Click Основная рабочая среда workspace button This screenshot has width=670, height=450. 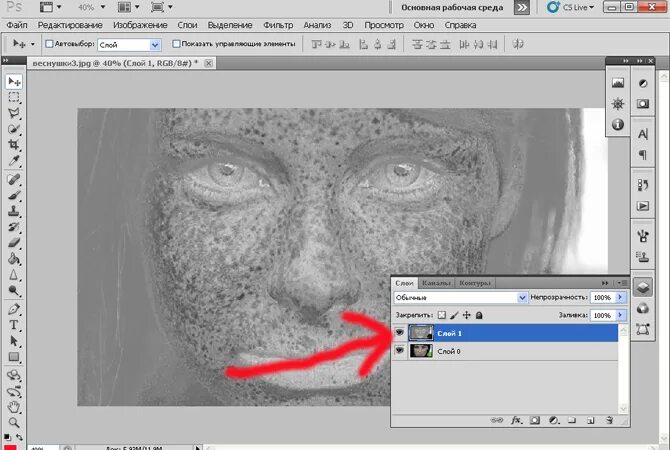coord(452,7)
